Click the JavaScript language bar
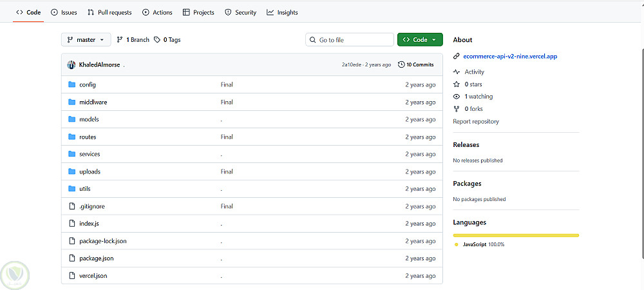This screenshot has height=290, width=644. [x=515, y=235]
